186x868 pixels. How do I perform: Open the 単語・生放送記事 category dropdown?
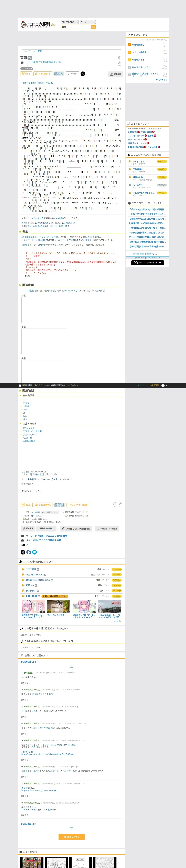(x=70, y=22)
